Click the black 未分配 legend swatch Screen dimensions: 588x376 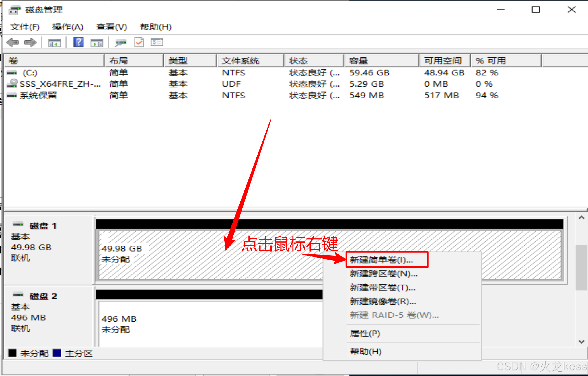[x=12, y=353]
